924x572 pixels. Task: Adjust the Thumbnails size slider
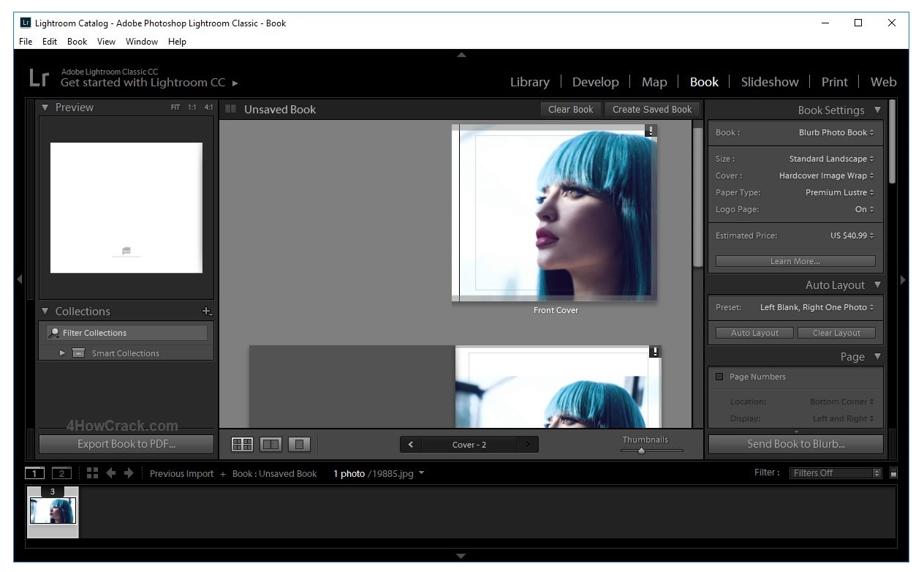click(x=641, y=451)
